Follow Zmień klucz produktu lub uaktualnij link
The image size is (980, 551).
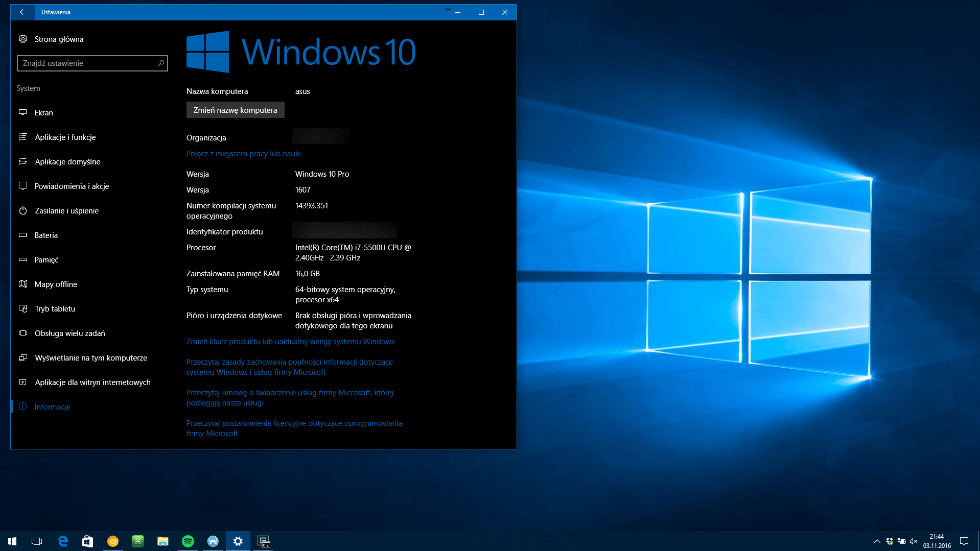tap(290, 342)
